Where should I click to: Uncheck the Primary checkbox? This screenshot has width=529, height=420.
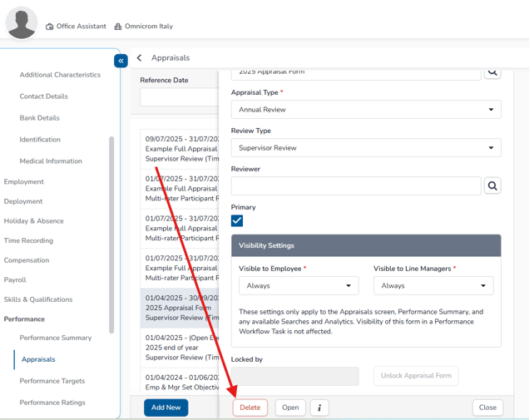point(237,220)
